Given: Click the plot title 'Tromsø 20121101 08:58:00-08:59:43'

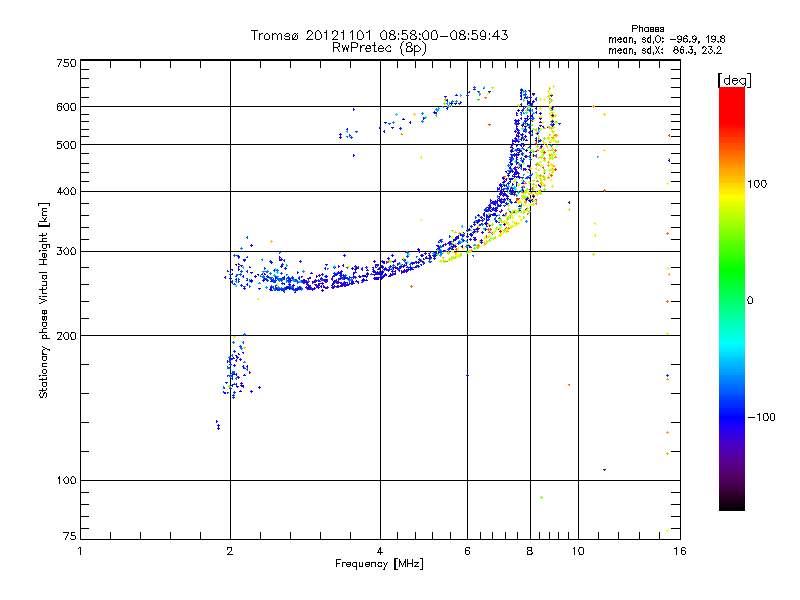Looking at the screenshot, I should 379,35.
